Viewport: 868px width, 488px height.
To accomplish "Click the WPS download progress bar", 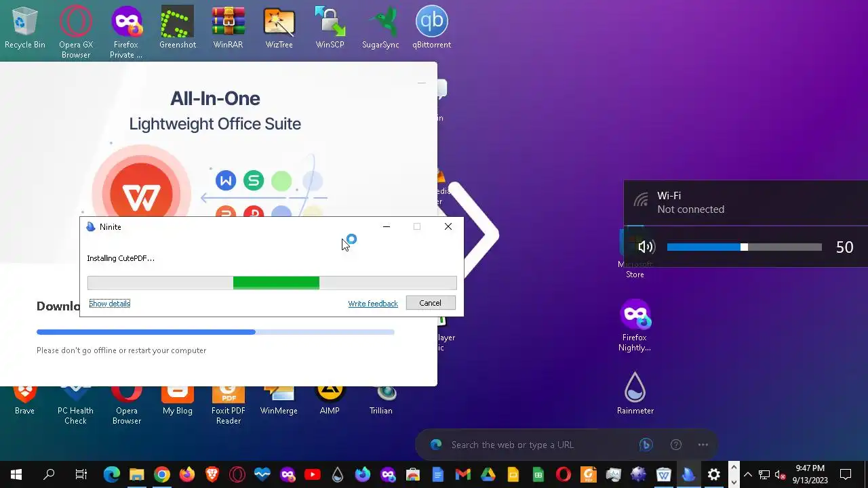I will coord(216,332).
